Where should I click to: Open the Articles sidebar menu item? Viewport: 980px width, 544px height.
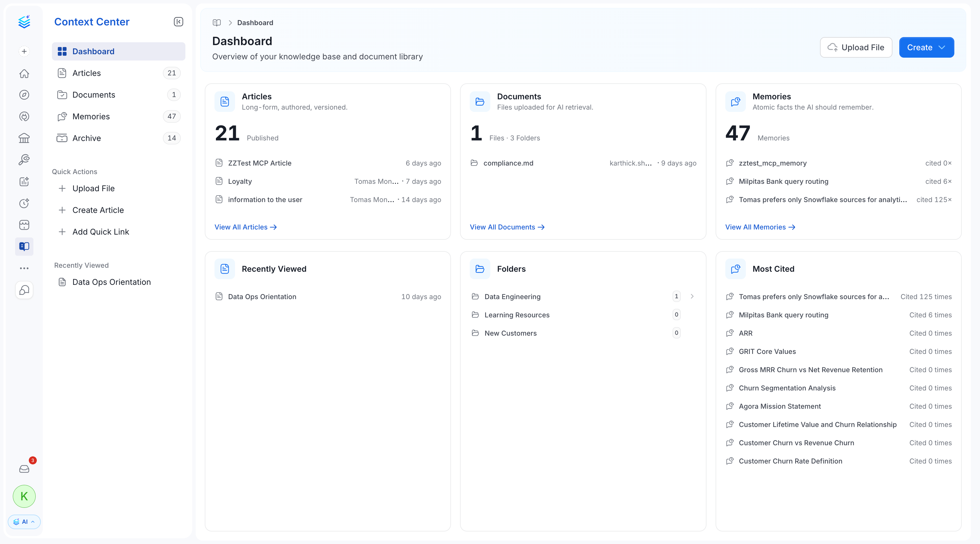coord(118,73)
